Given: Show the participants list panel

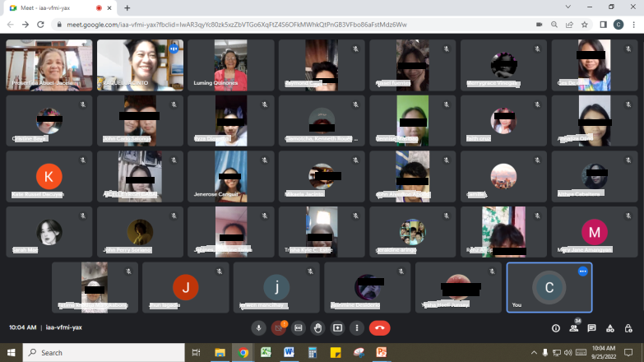Looking at the screenshot, I should click(x=573, y=327).
